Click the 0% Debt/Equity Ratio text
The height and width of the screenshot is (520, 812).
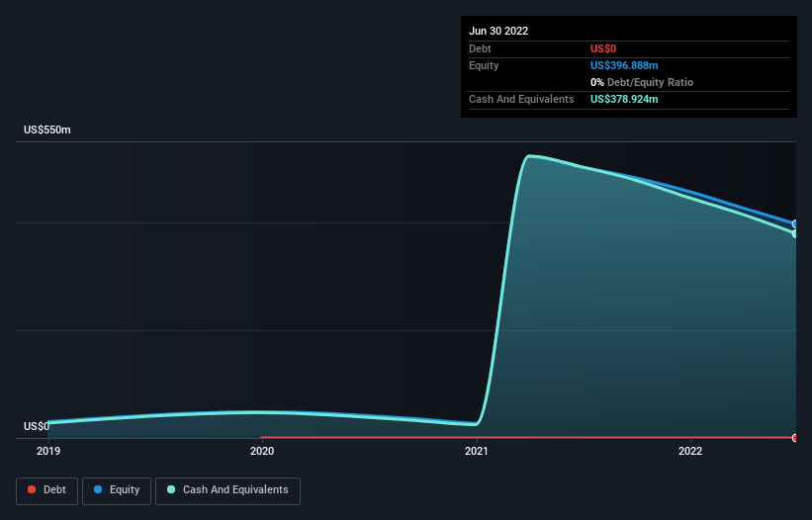[x=642, y=82]
